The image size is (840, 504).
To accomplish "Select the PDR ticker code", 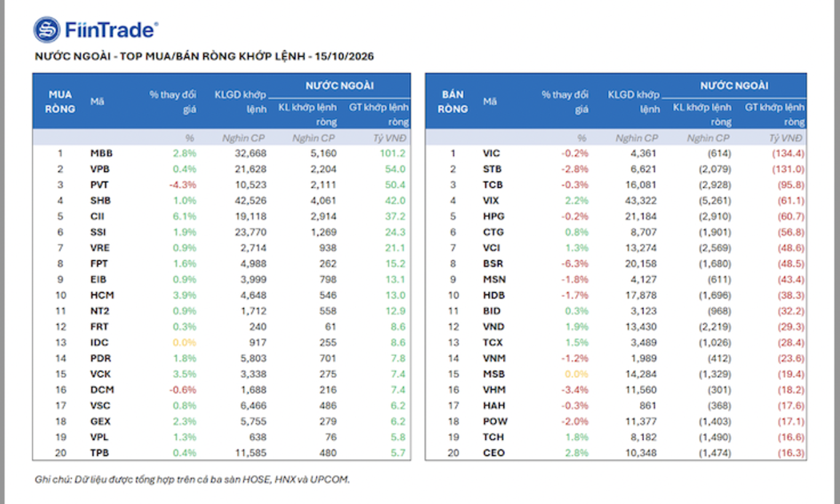I will point(101,358).
